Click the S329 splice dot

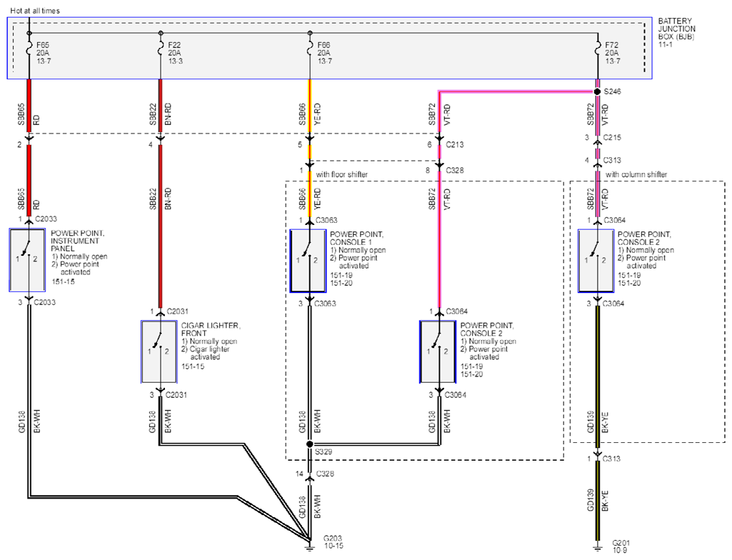(309, 444)
